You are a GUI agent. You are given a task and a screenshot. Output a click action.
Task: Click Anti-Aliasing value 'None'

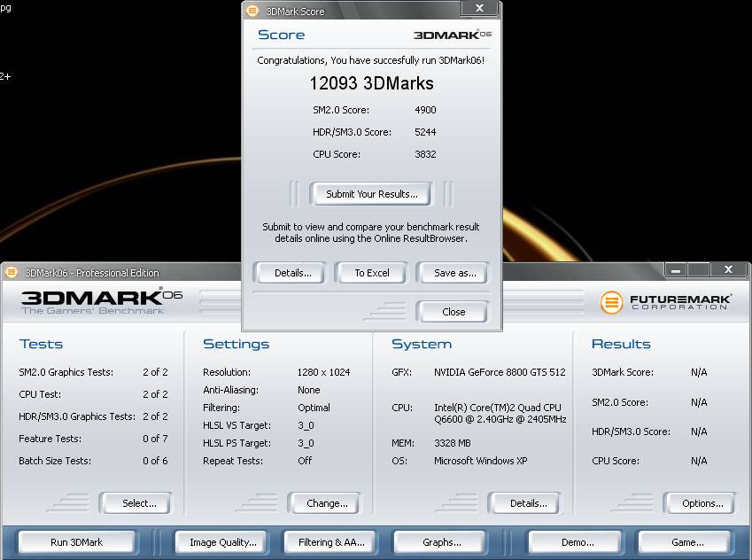(309, 390)
